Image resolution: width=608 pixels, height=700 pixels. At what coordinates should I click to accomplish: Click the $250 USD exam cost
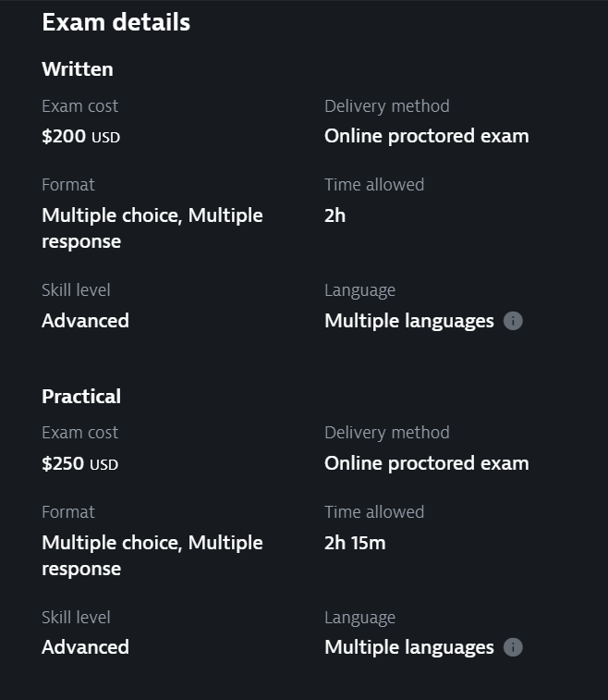tap(80, 463)
